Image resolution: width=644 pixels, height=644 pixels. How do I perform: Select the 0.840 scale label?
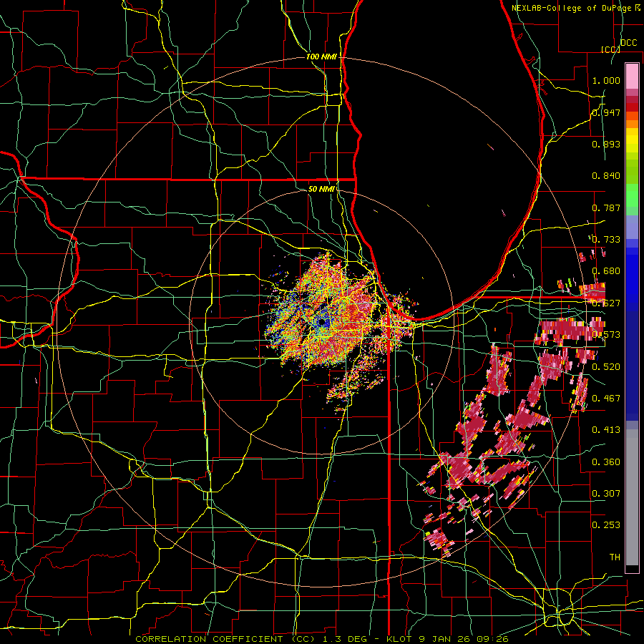click(606, 176)
